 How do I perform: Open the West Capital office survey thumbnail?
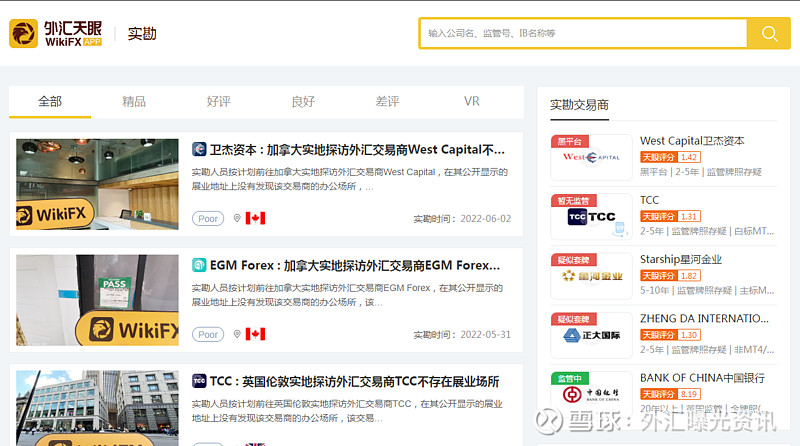point(97,184)
